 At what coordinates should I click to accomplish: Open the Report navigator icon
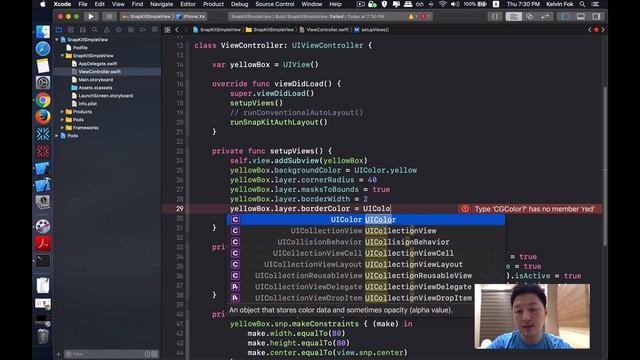click(154, 30)
